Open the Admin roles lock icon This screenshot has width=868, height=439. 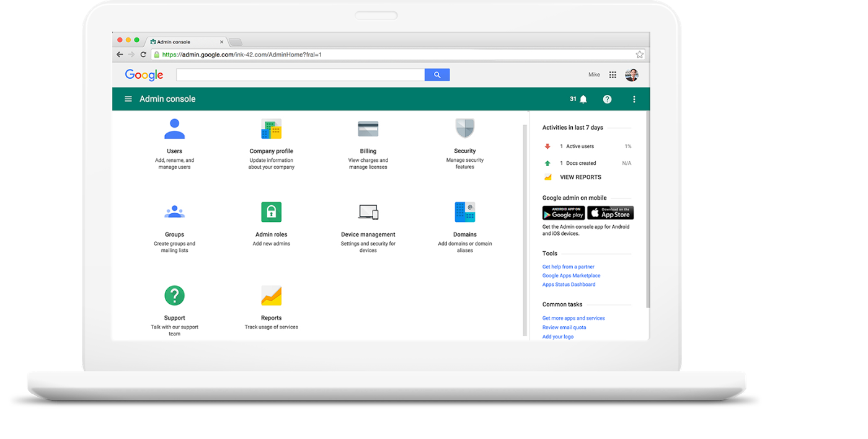[271, 212]
